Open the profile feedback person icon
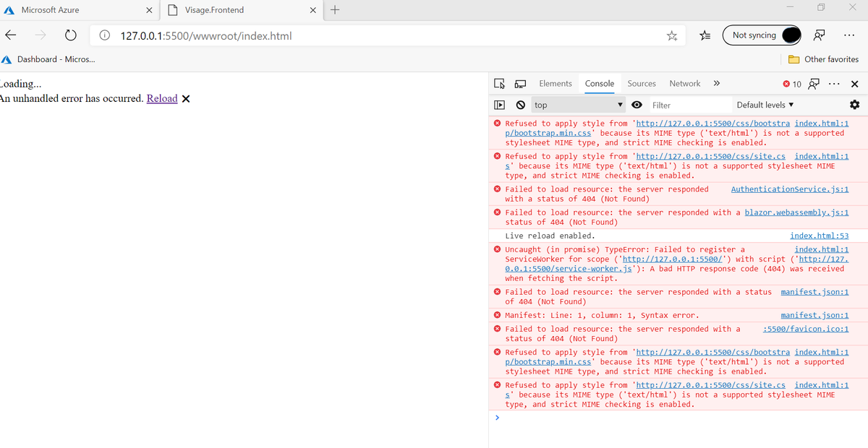The width and height of the screenshot is (868, 448). 820,35
